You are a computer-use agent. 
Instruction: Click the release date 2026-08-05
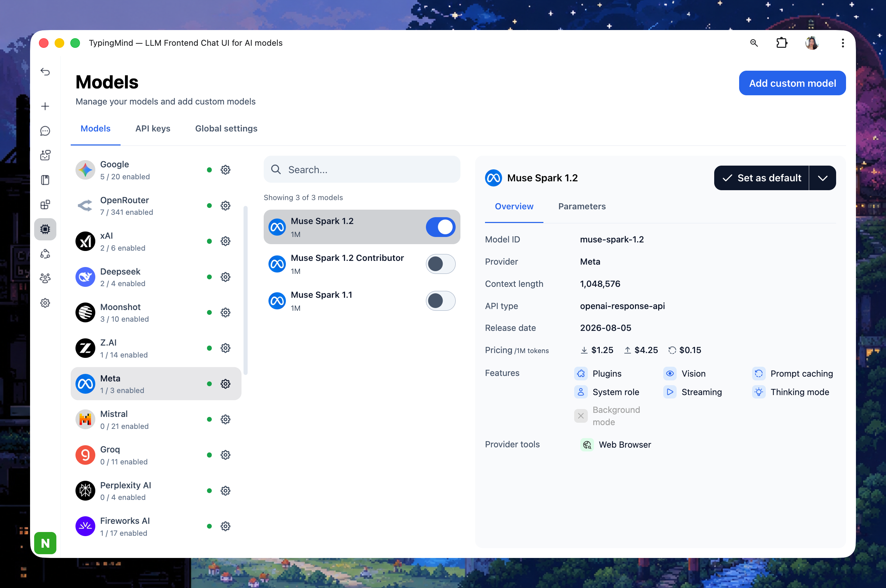tap(606, 328)
